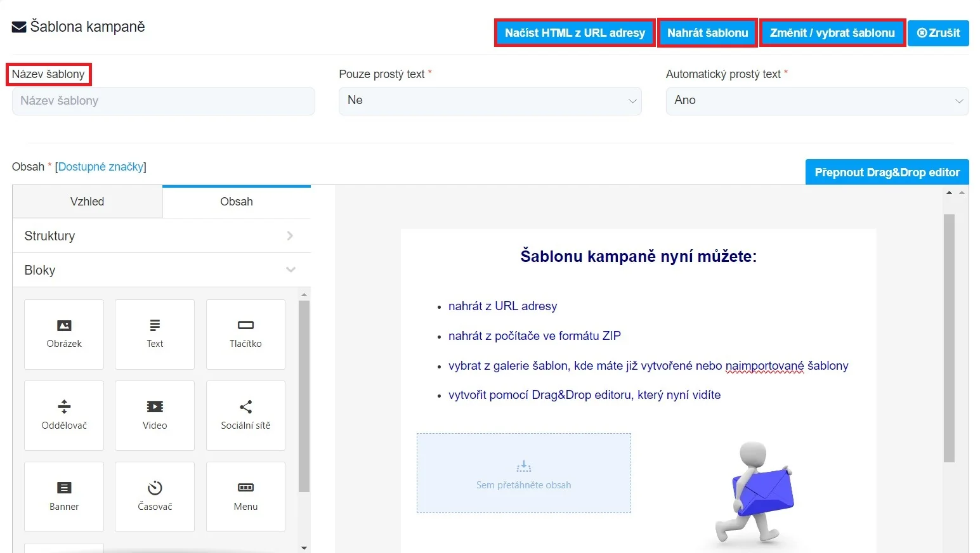This screenshot has width=980, height=553.
Task: Pick the Menu block icon
Action: point(245,496)
